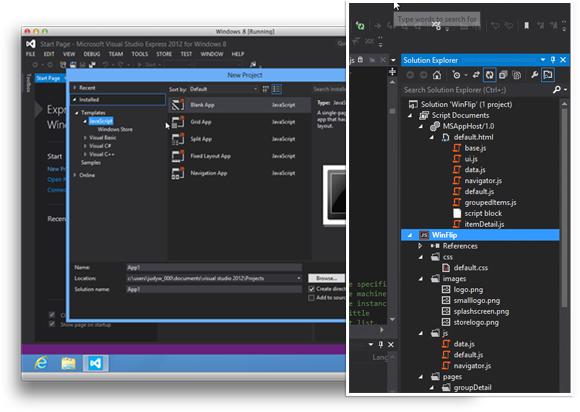Screen dimensions: 580x412
Task: Click the Back arrow in Solution Explorer toolbar
Action: click(410, 75)
